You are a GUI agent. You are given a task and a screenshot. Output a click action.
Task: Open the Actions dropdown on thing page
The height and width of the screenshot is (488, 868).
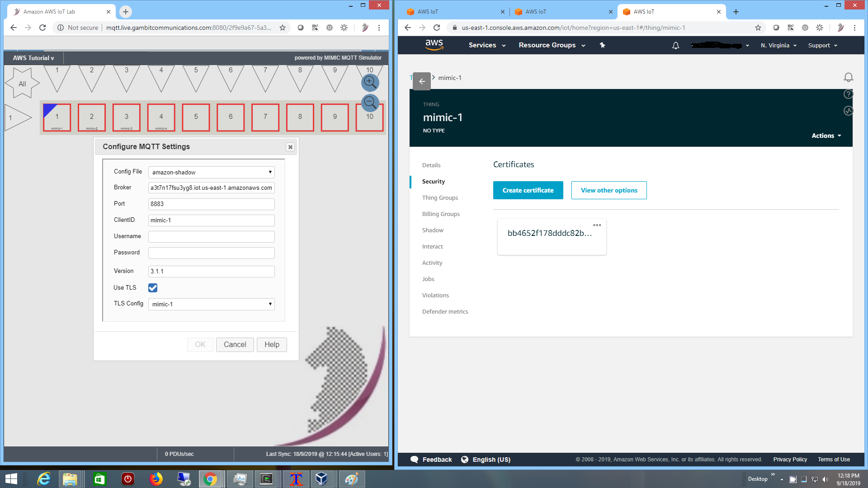(826, 136)
